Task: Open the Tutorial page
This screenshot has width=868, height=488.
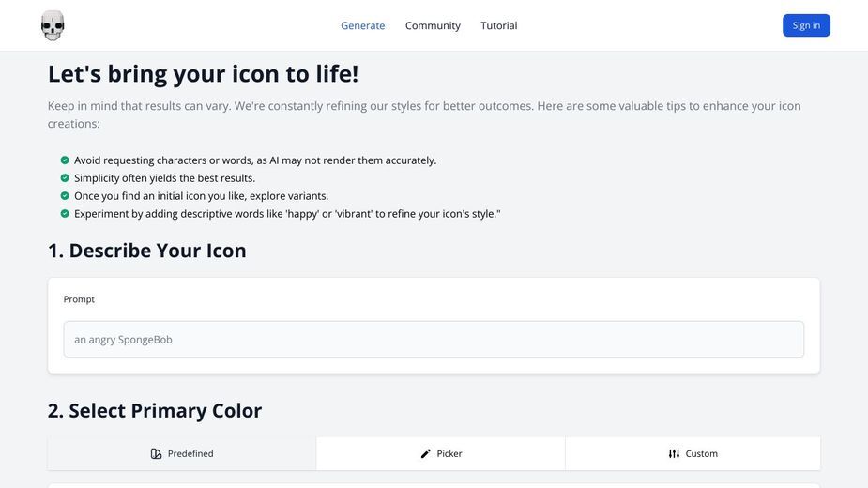Action: 499,25
